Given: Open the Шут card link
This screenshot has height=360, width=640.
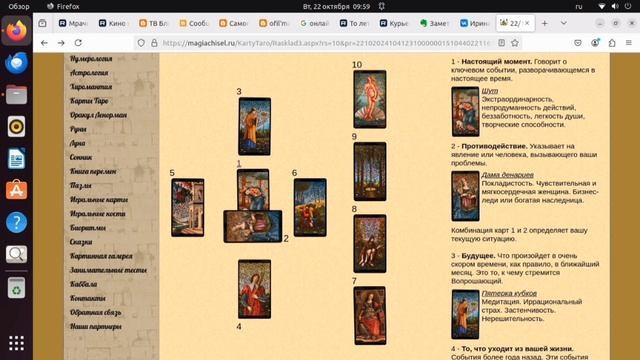Looking at the screenshot, I should [x=489, y=91].
